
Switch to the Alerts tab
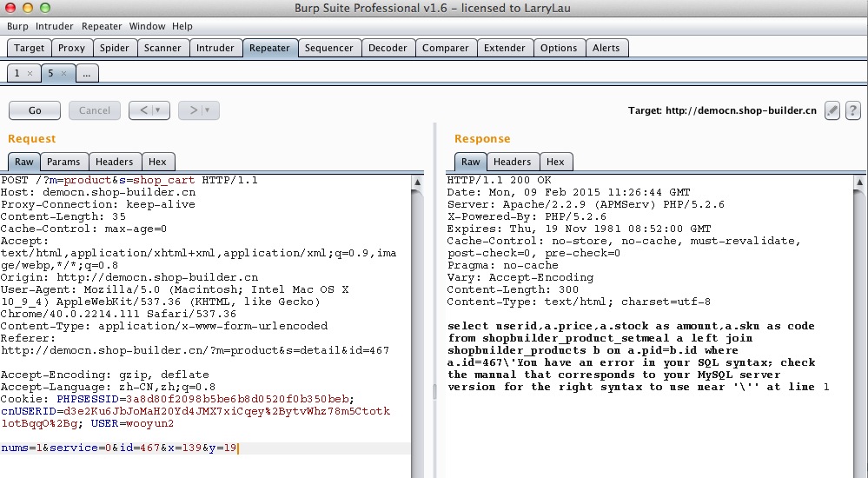pyautogui.click(x=606, y=48)
